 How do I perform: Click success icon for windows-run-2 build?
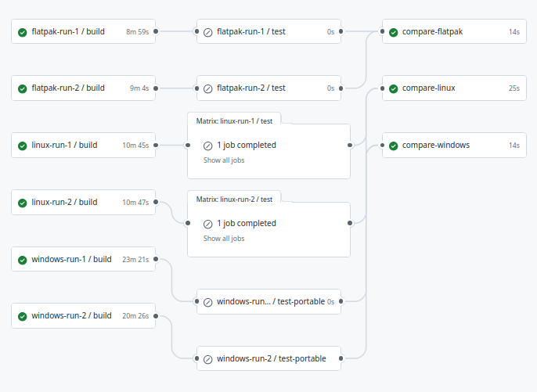coord(22,316)
